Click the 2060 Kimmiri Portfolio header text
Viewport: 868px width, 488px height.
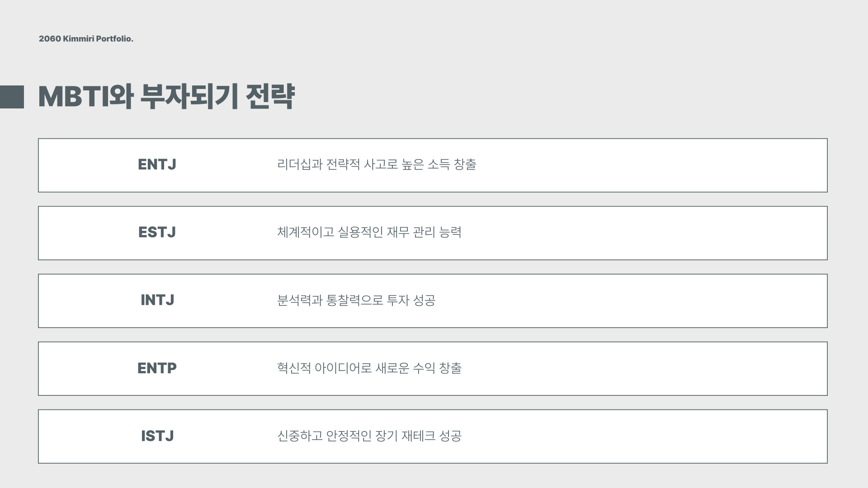tap(86, 39)
